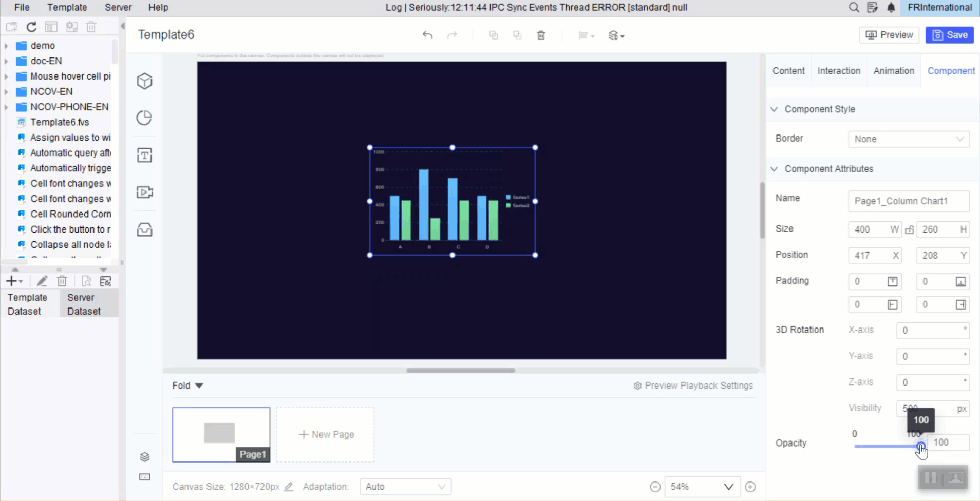Select the video media component icon

[145, 192]
